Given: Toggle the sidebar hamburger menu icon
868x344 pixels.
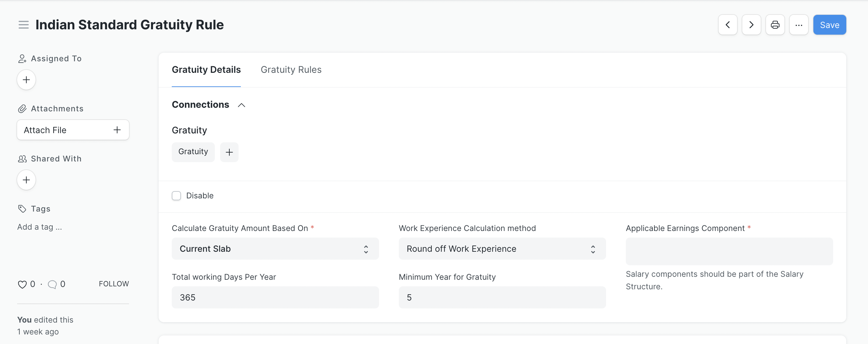Looking at the screenshot, I should [23, 25].
